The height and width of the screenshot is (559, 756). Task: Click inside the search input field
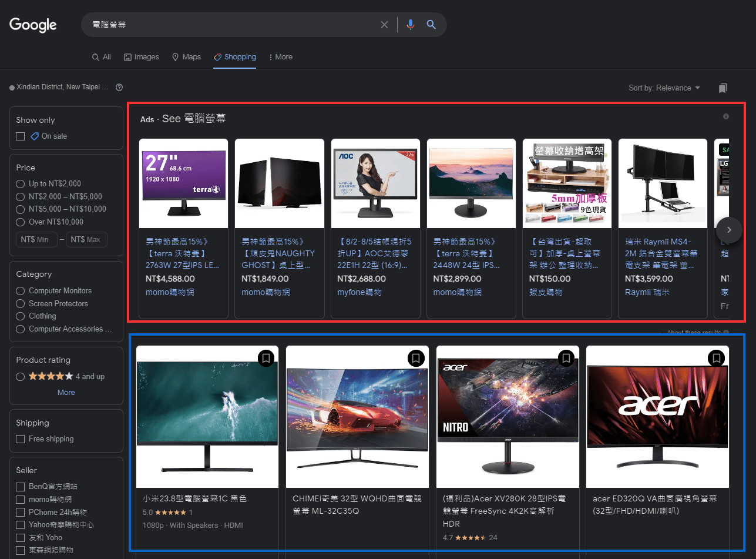235,24
